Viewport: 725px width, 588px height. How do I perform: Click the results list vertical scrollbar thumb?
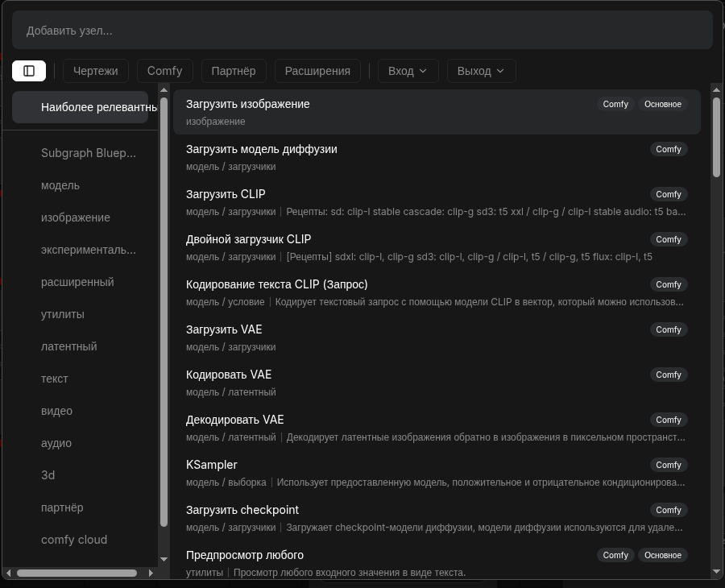(717, 137)
